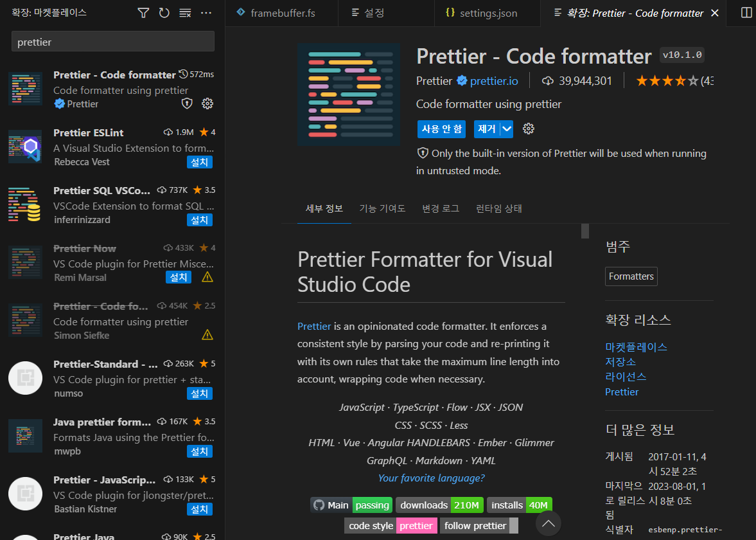Install Prettier-Standard with 설치 button
The width and height of the screenshot is (756, 540).
click(200, 394)
